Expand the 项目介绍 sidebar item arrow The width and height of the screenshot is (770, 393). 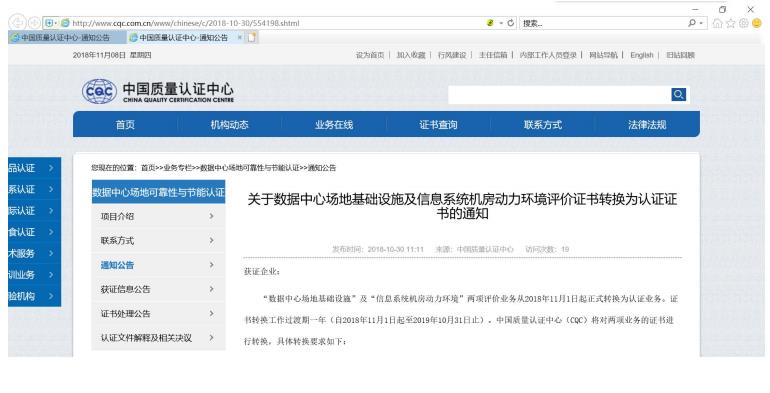pyautogui.click(x=212, y=216)
